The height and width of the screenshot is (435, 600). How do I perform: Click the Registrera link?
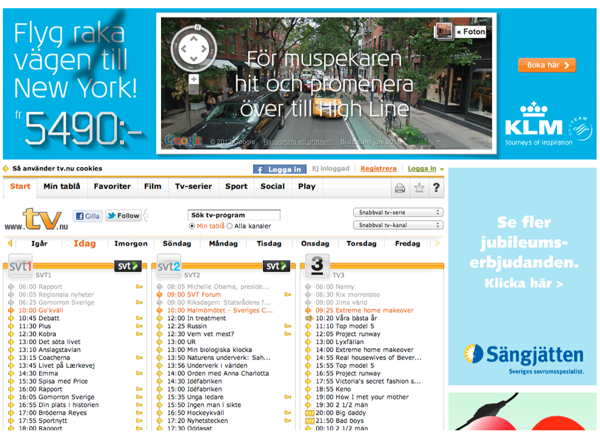(378, 169)
